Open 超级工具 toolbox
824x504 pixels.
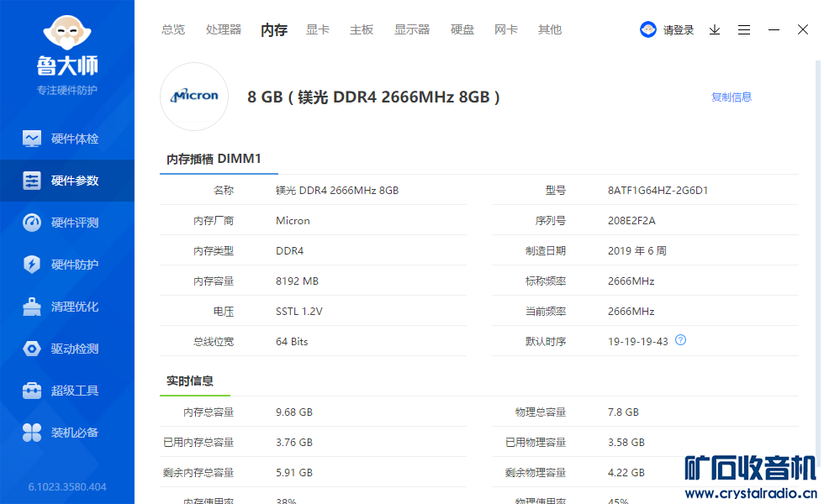[x=67, y=391]
